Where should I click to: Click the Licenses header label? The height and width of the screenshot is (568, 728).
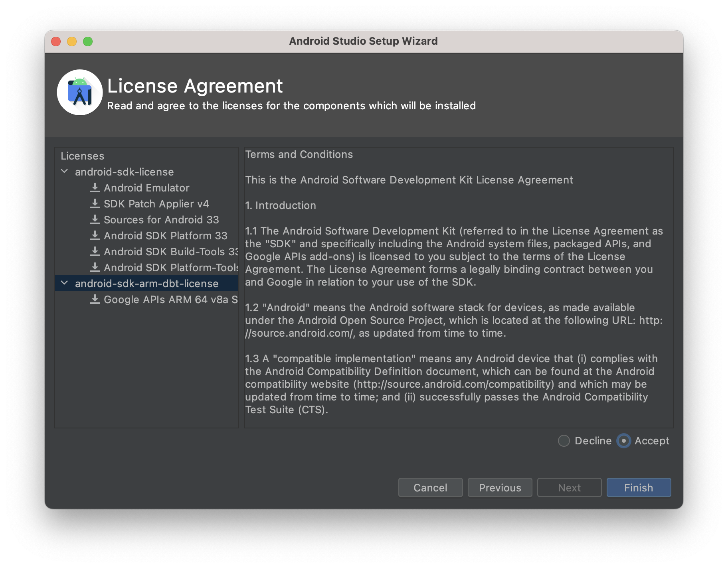[82, 156]
